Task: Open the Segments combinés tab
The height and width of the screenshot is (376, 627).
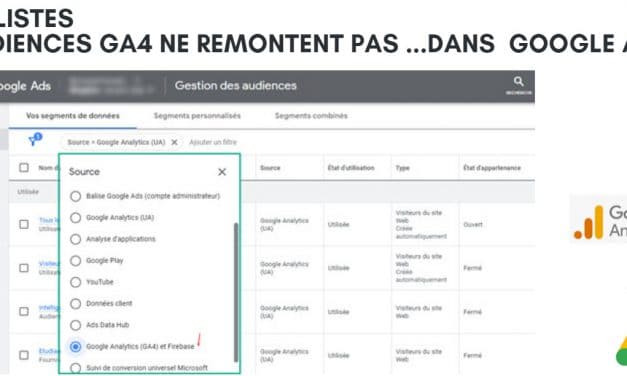Action: (x=311, y=116)
